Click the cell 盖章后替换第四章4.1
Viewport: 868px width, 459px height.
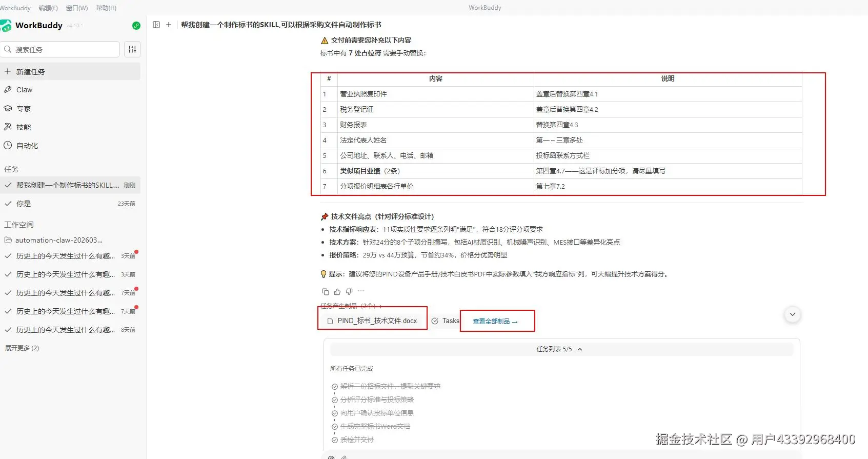(x=668, y=94)
